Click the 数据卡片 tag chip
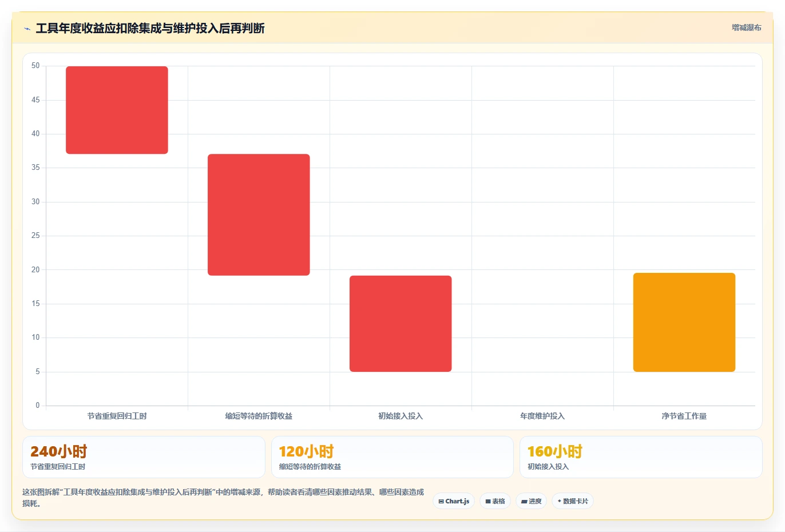The image size is (785, 532). (572, 501)
